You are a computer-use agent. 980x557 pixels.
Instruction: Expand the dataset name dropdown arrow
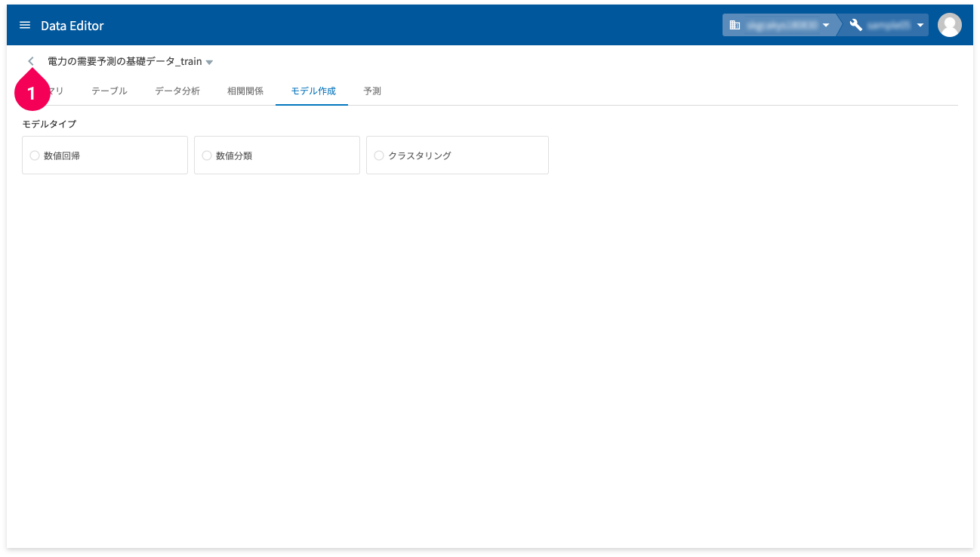[x=209, y=62]
